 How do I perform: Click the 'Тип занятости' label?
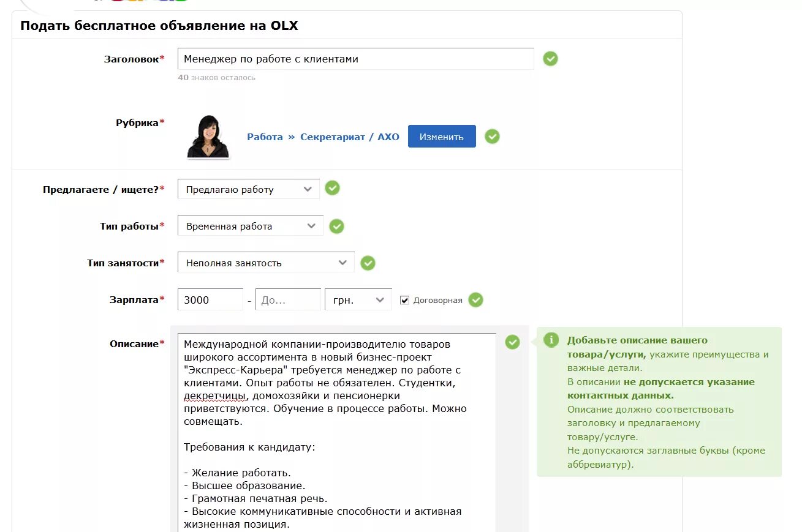126,263
